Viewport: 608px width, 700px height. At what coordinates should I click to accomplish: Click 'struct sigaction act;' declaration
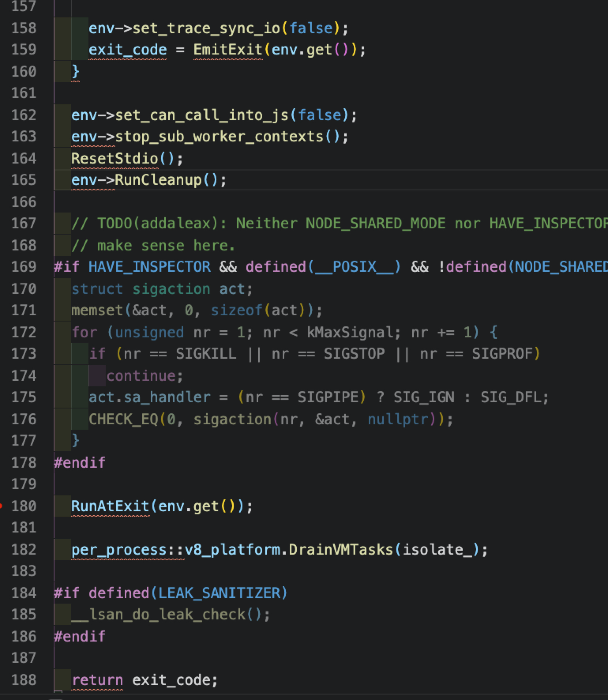tap(162, 289)
